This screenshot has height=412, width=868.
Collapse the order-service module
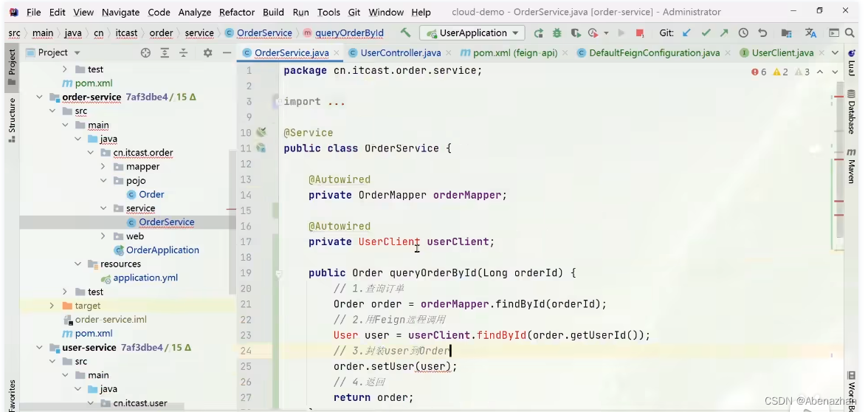pos(39,97)
